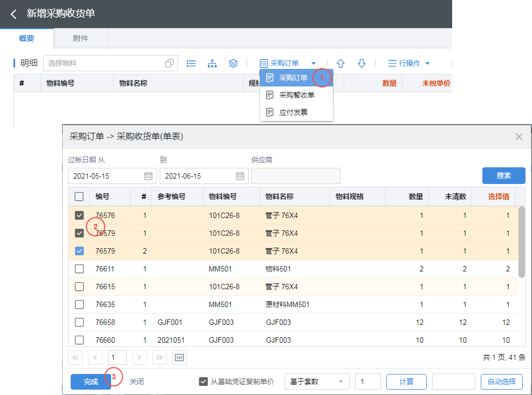Click the 供应商 input field
The width and height of the screenshot is (532, 395).
click(x=296, y=176)
